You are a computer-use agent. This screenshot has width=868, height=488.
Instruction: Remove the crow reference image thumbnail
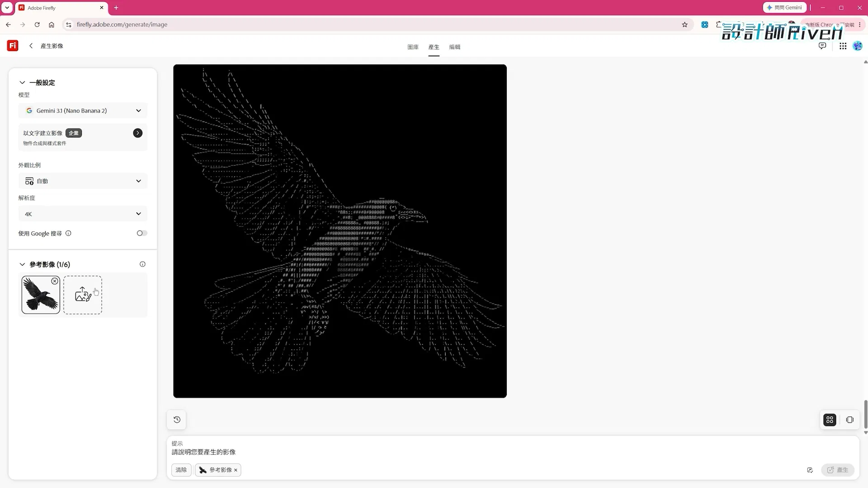coord(55,281)
